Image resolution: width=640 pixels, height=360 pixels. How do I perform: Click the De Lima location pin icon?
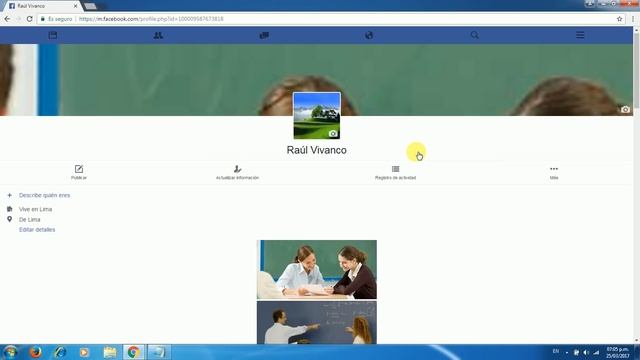pos(9,219)
